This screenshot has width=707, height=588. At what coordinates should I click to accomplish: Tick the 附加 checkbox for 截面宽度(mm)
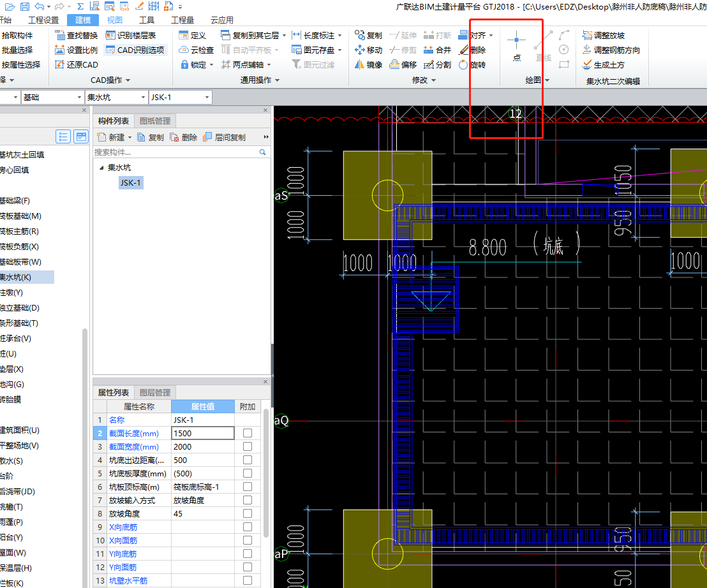[x=248, y=446]
